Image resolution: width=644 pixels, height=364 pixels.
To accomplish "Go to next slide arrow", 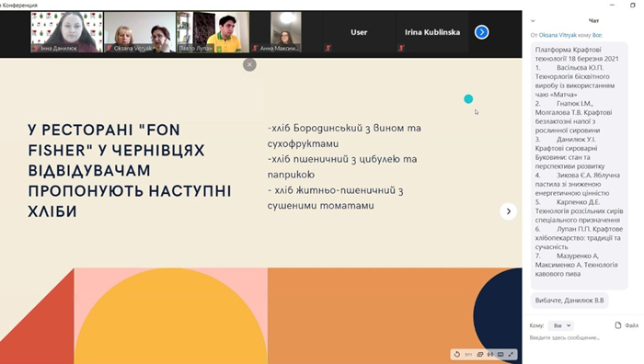I will click(508, 211).
